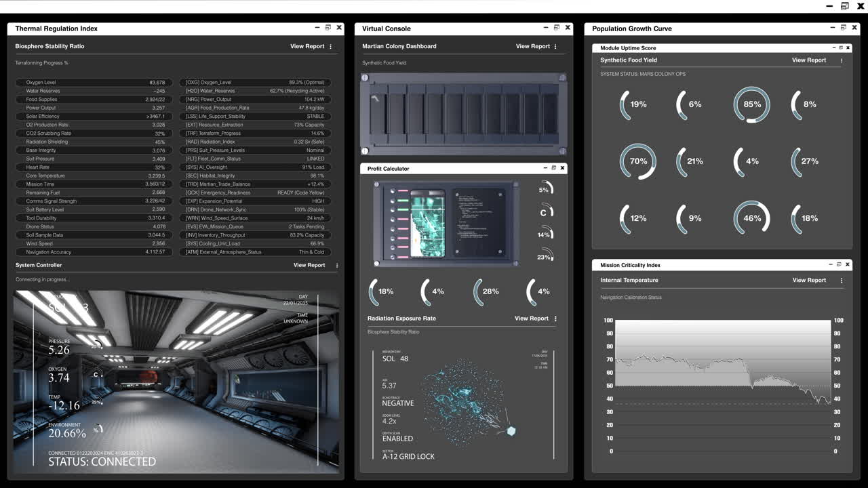
Task: Open the Synthetic Food Yield options menu
Action: click(842, 60)
